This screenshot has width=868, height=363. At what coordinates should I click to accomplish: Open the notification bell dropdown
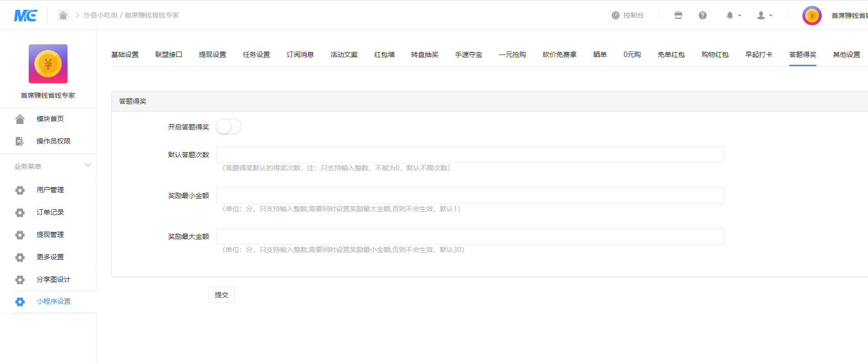pos(733,16)
